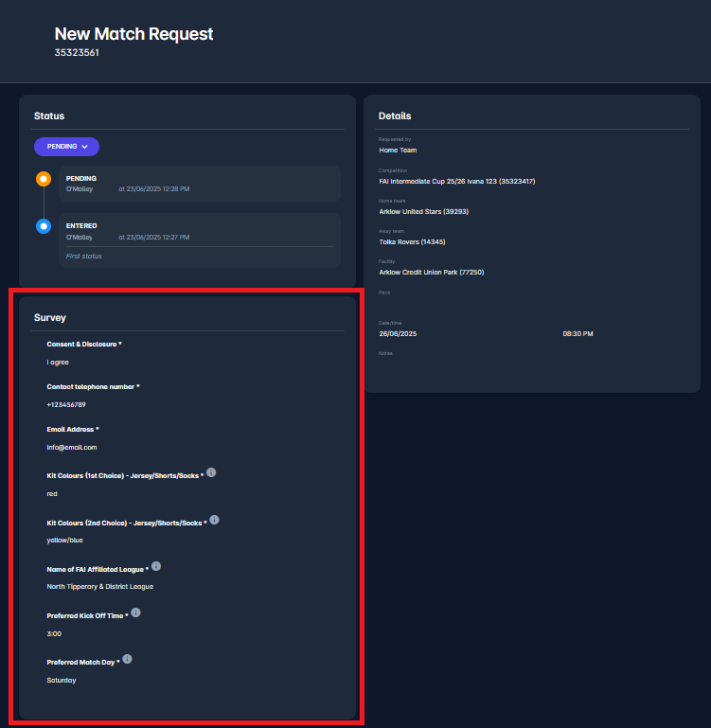Click the request ID 35323561

pos(77,53)
